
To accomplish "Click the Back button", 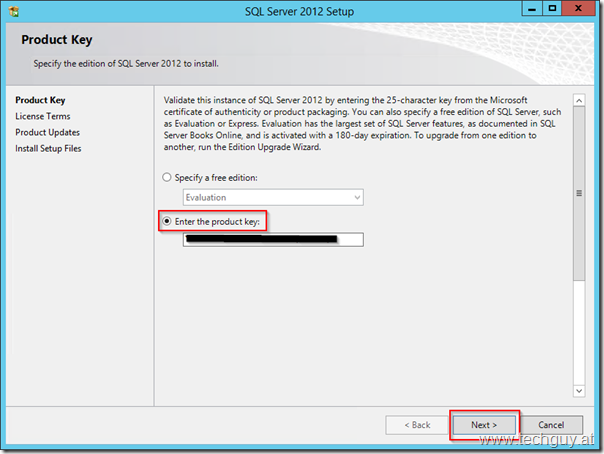I will click(x=417, y=425).
